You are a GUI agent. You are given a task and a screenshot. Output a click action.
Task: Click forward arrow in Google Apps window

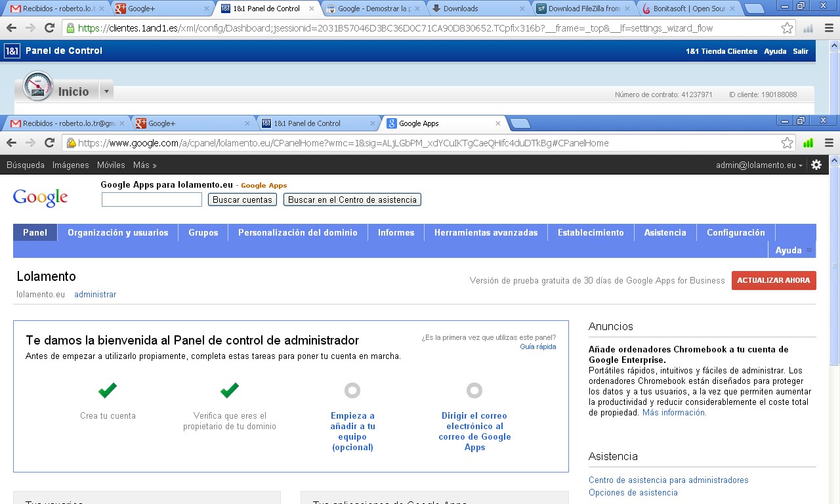pos(30,142)
